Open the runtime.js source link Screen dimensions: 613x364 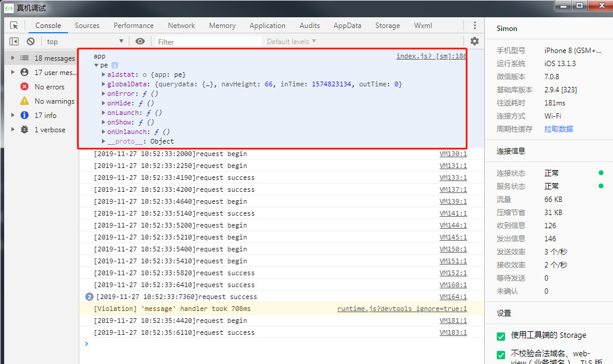[x=401, y=309]
